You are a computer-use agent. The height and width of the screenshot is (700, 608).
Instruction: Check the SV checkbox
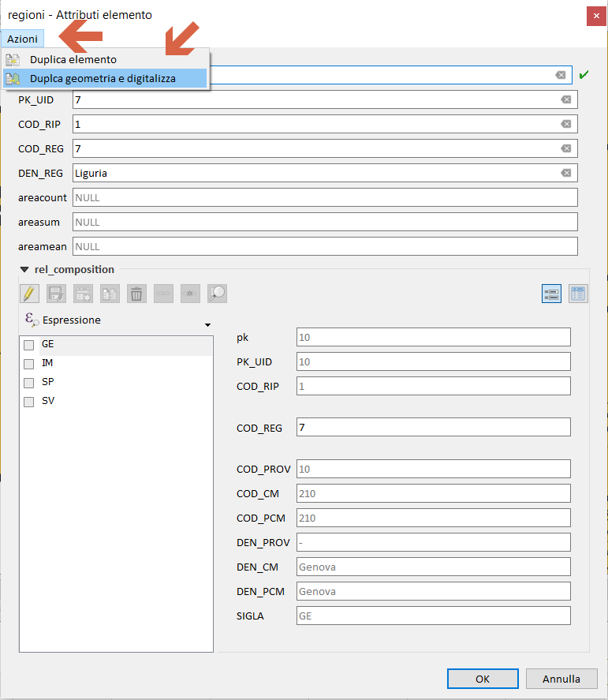[x=29, y=402]
